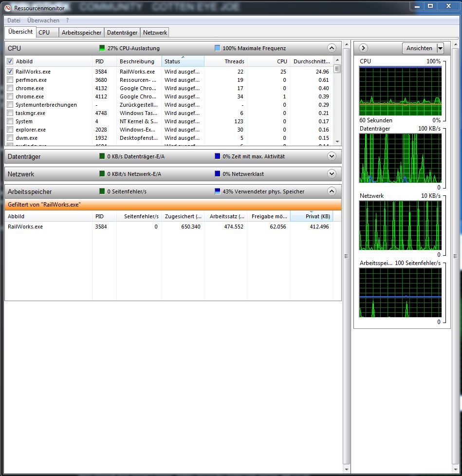This screenshot has width=462, height=476.
Task: Check the chrome.exe PID 4112 checkbox
Action: click(x=10, y=96)
